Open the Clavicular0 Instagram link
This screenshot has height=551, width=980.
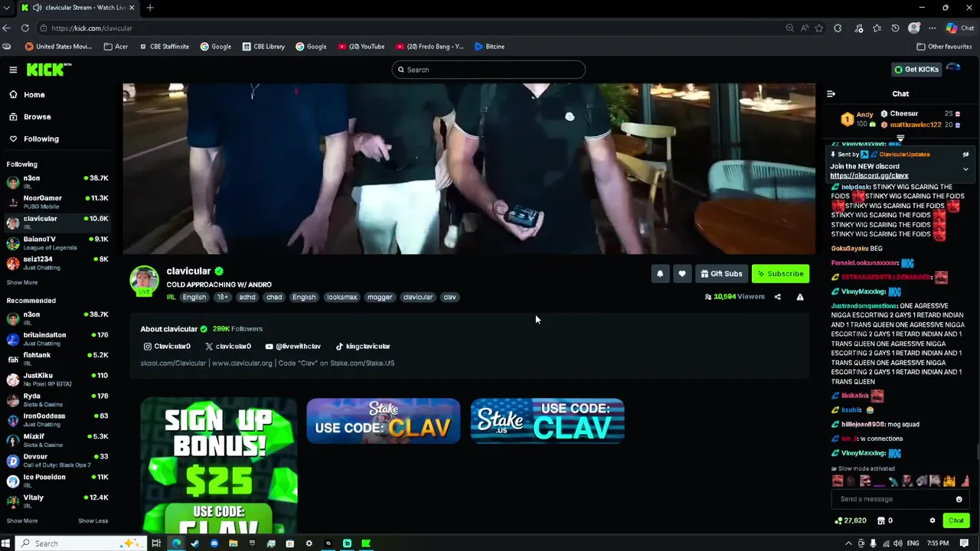pos(167,347)
